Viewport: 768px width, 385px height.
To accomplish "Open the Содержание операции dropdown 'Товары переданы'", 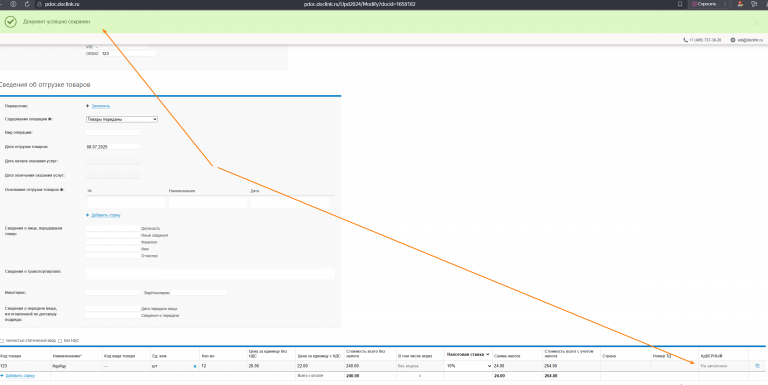I will [122, 119].
